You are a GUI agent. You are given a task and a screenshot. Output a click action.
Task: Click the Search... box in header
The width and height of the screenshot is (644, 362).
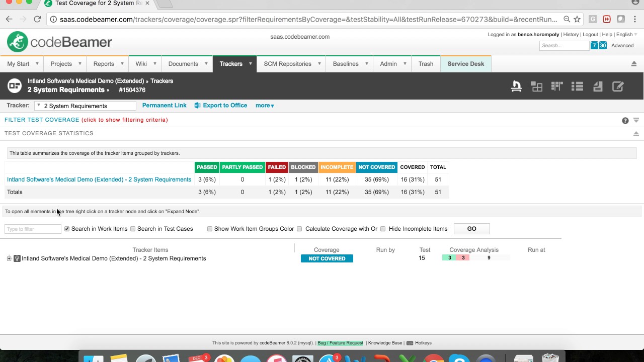pyautogui.click(x=564, y=45)
